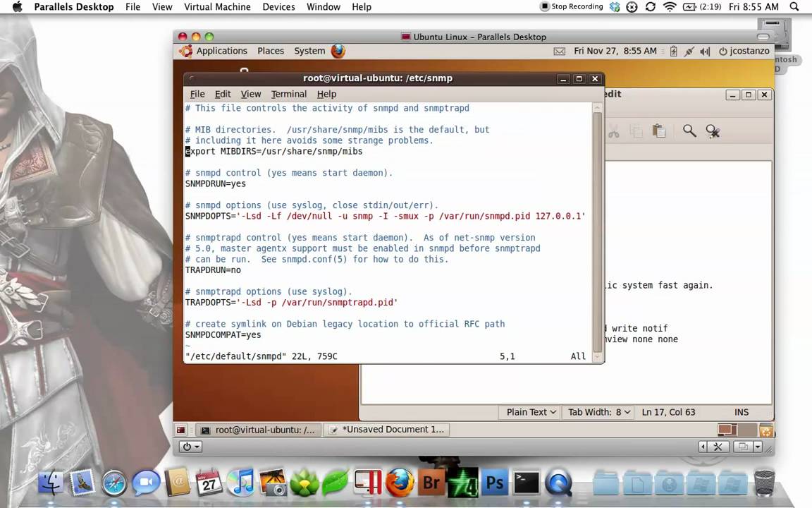Open the network connection icon in Ubuntu panel
The image size is (812, 508).
click(x=689, y=52)
